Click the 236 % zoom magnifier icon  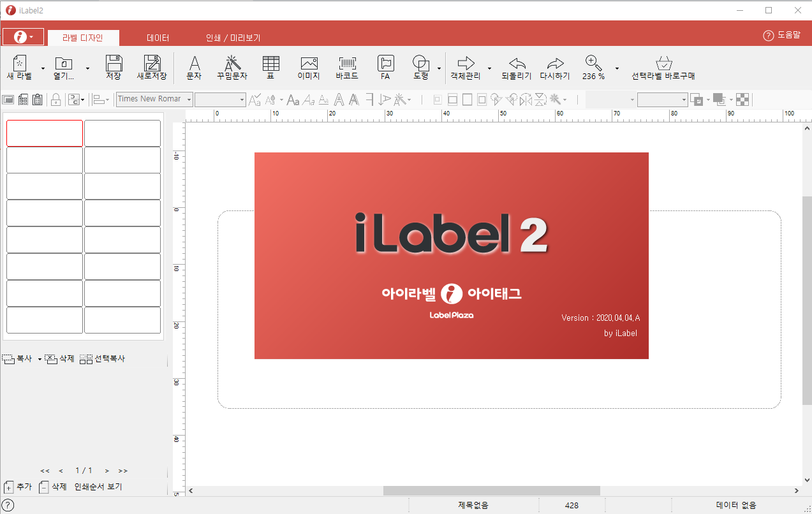pos(593,68)
